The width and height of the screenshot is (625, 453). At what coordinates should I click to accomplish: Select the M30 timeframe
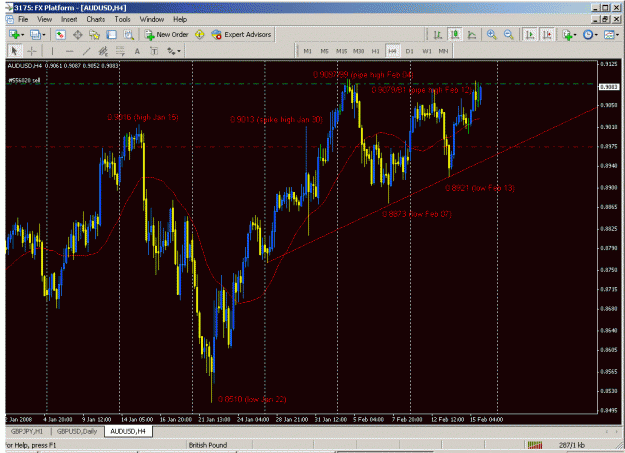pos(358,51)
